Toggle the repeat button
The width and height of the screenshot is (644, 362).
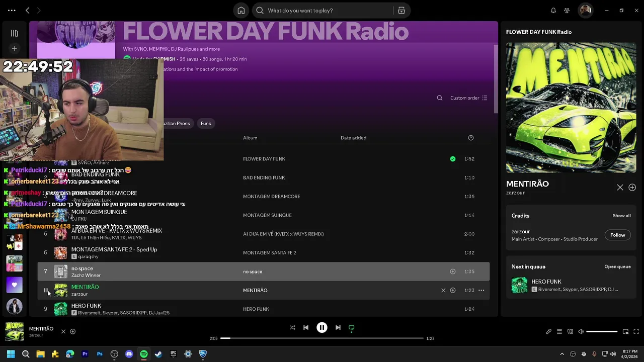click(352, 327)
